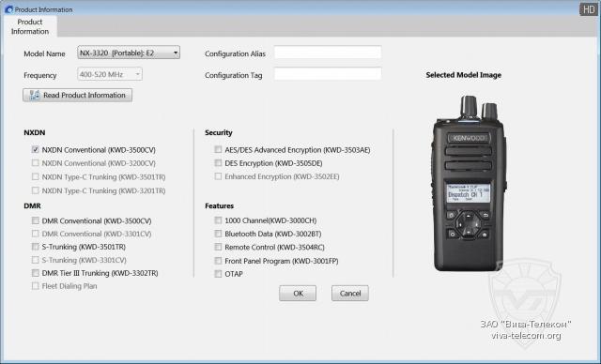
Task: Click the NXDN section heading
Action: (35, 133)
